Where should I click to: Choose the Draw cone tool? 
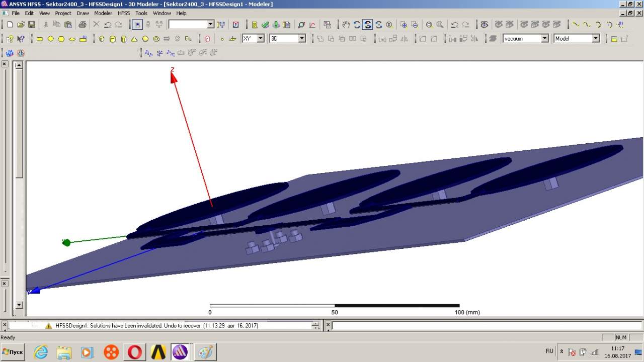pos(134,39)
